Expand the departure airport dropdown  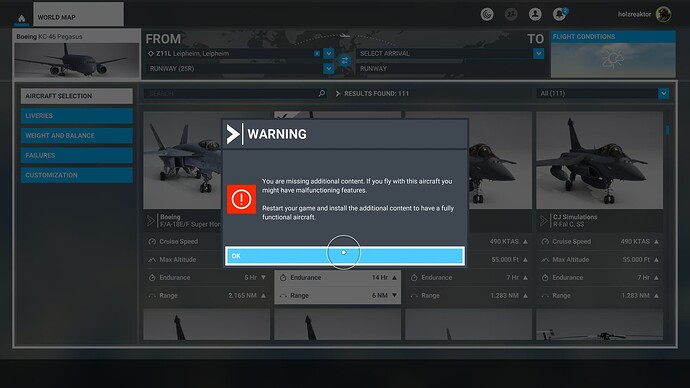329,53
